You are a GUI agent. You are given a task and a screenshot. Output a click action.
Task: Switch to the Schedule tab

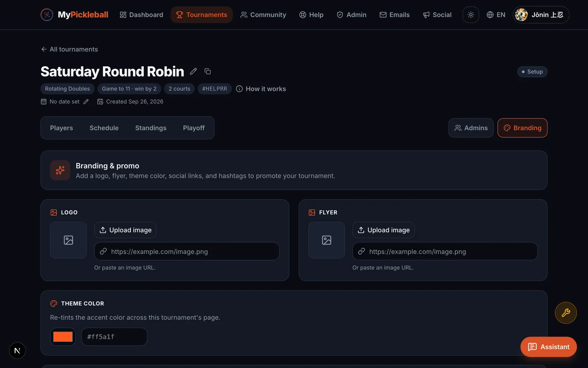coord(104,128)
